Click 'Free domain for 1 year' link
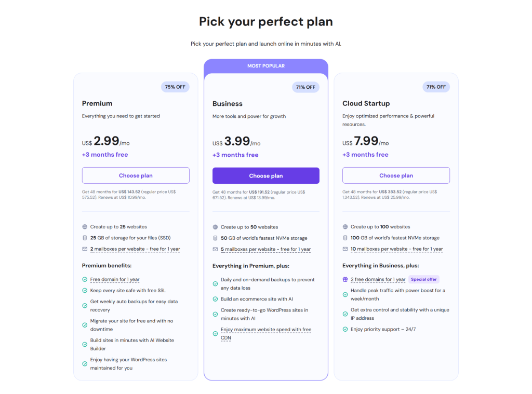 click(115, 280)
